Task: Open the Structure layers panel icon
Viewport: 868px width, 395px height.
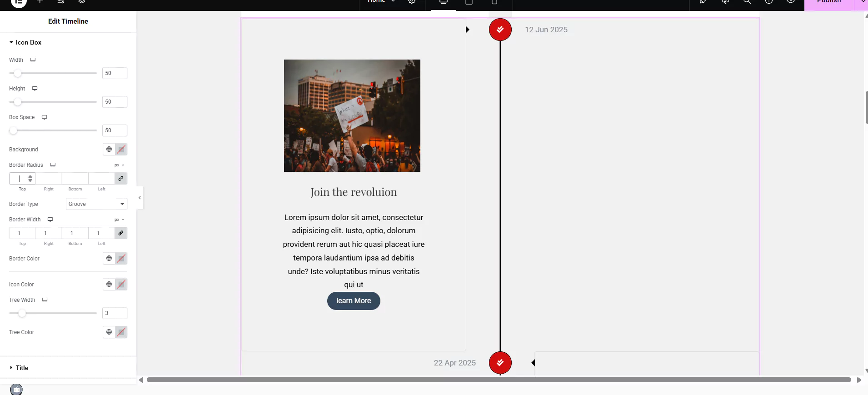Action: click(82, 2)
